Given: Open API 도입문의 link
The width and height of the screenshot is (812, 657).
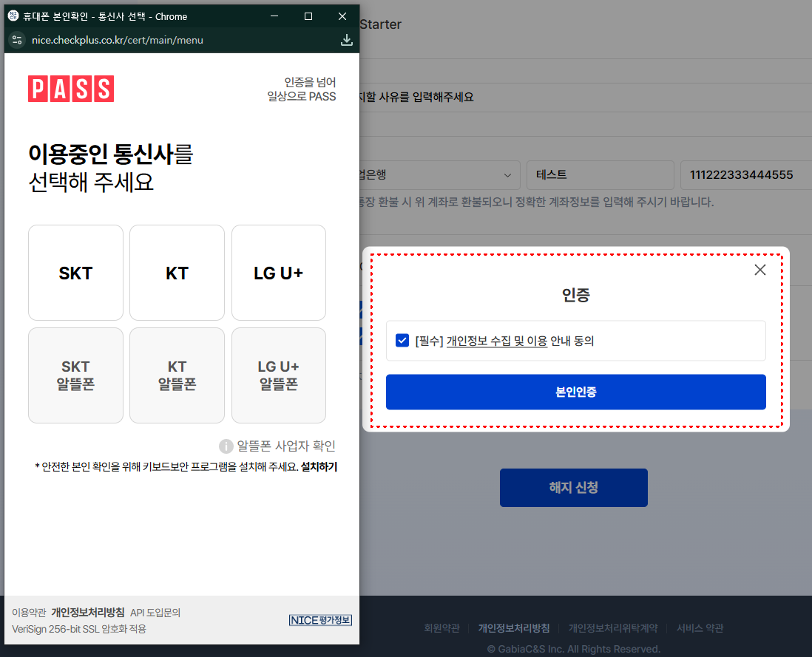Looking at the screenshot, I should coord(155,613).
